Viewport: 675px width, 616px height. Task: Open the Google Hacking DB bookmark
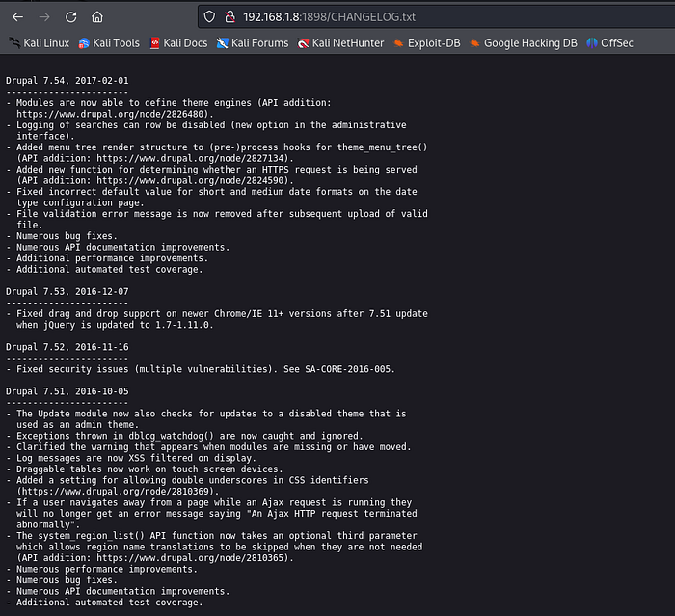pyautogui.click(x=524, y=42)
